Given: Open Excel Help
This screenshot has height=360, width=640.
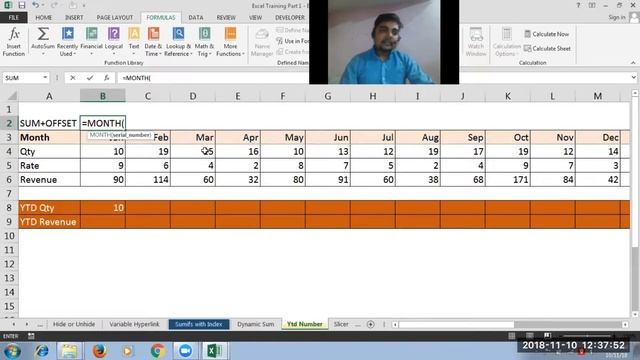Looking at the screenshot, I should (x=578, y=5).
